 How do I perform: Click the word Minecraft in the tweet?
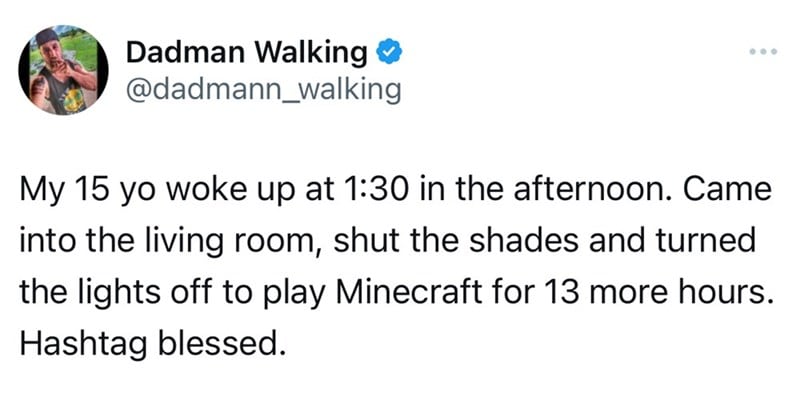click(408, 291)
